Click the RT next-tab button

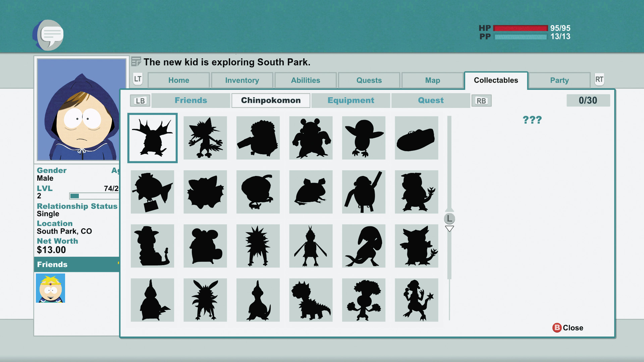tap(599, 79)
